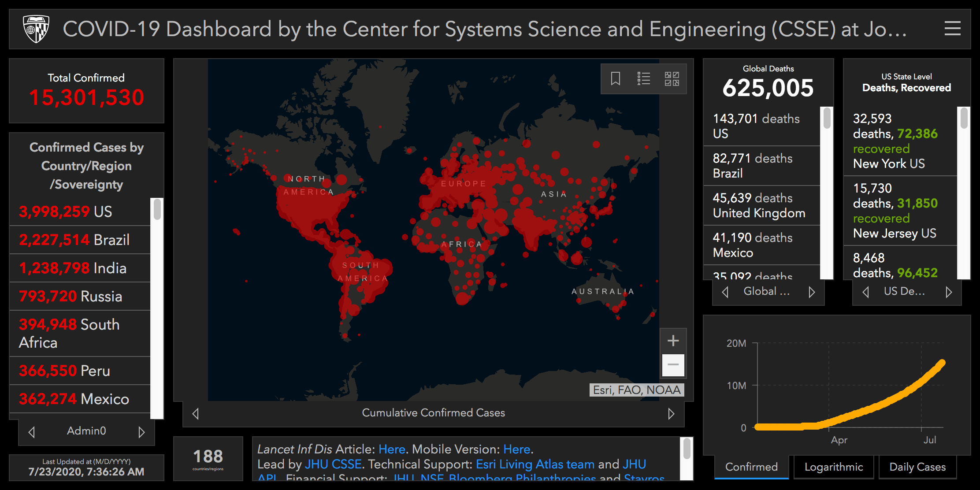The image size is (980, 490).
Task: Select '1,238,798 India' row
Action: tap(80, 268)
